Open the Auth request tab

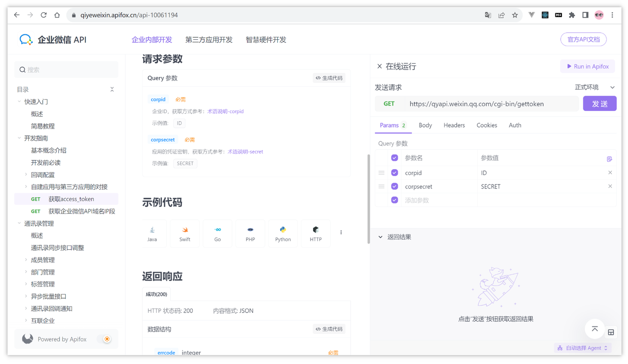coord(515,126)
